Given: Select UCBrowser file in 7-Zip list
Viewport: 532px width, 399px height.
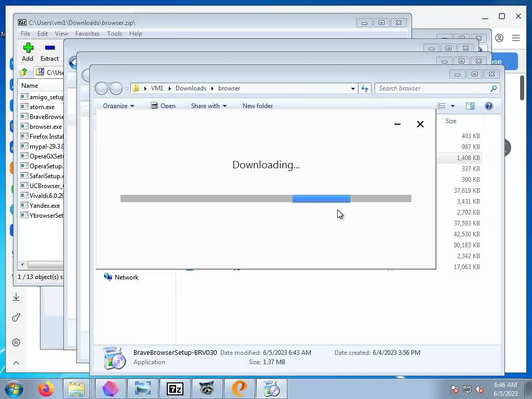Looking at the screenshot, I should 42,185.
